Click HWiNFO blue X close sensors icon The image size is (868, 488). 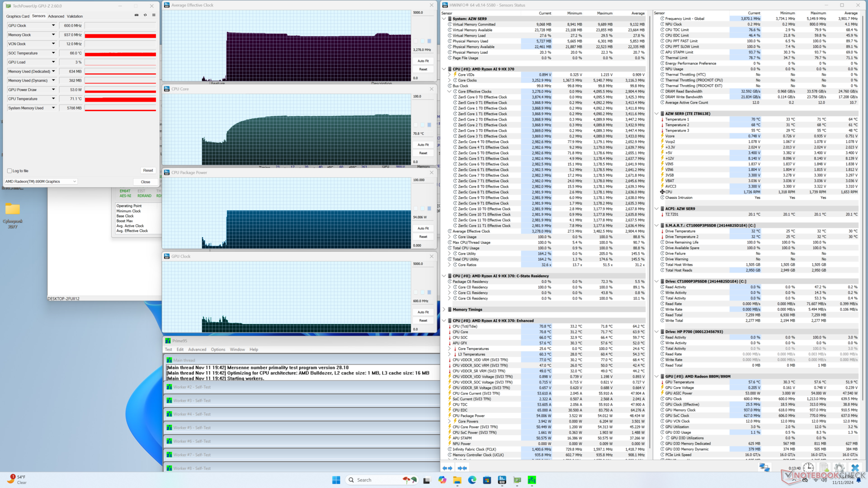point(854,468)
